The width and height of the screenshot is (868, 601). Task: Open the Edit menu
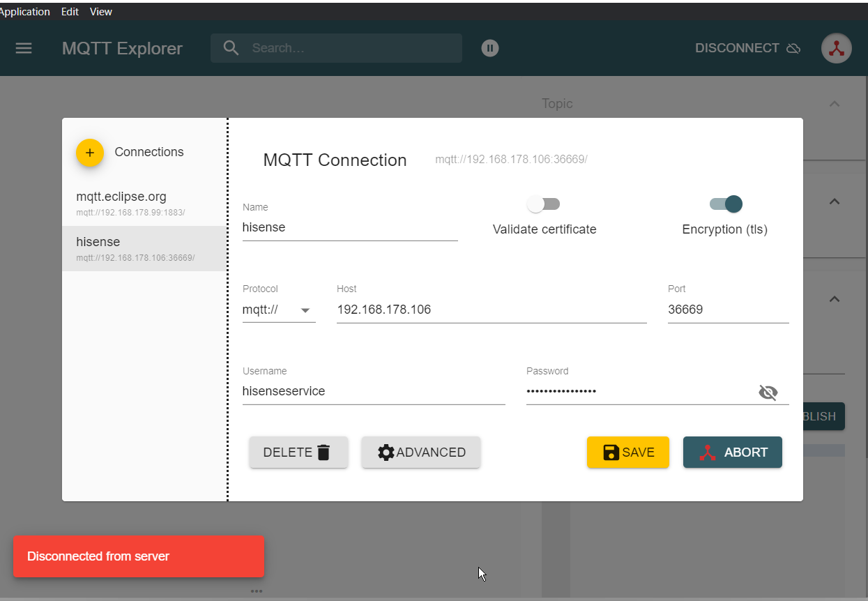70,12
